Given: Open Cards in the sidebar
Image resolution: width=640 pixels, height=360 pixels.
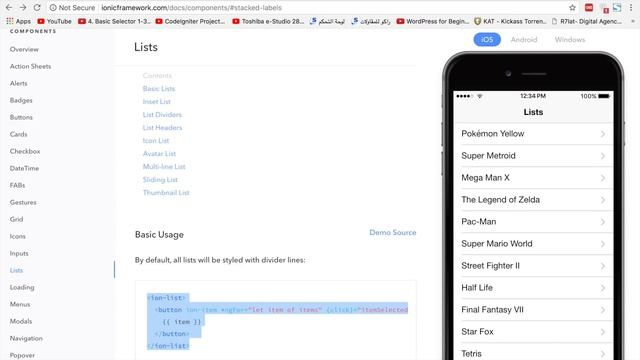Looking at the screenshot, I should [x=19, y=134].
